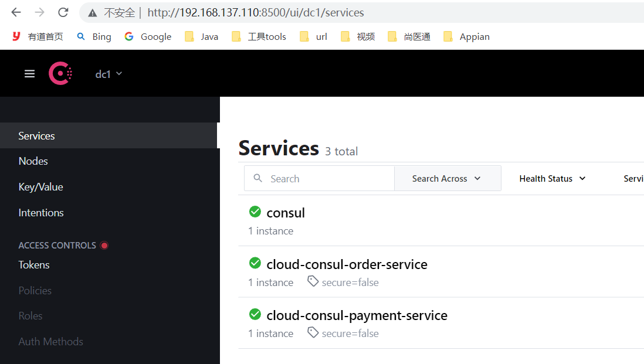The image size is (644, 364).
Task: Click the browser forward arrow
Action: click(39, 12)
